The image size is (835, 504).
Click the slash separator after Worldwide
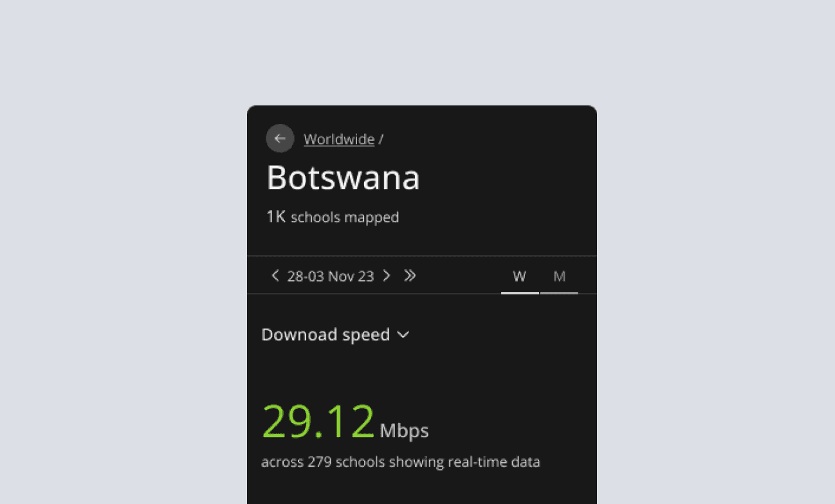pos(381,139)
